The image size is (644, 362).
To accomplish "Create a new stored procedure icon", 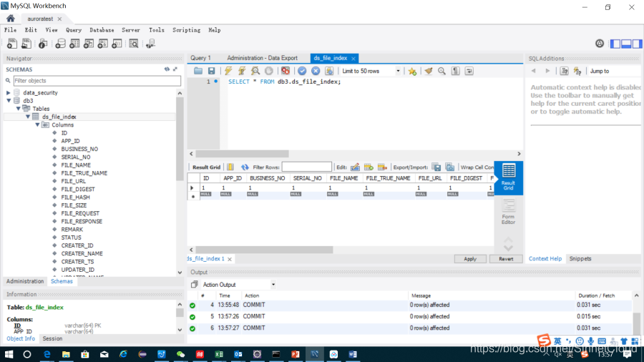I will (x=102, y=44).
